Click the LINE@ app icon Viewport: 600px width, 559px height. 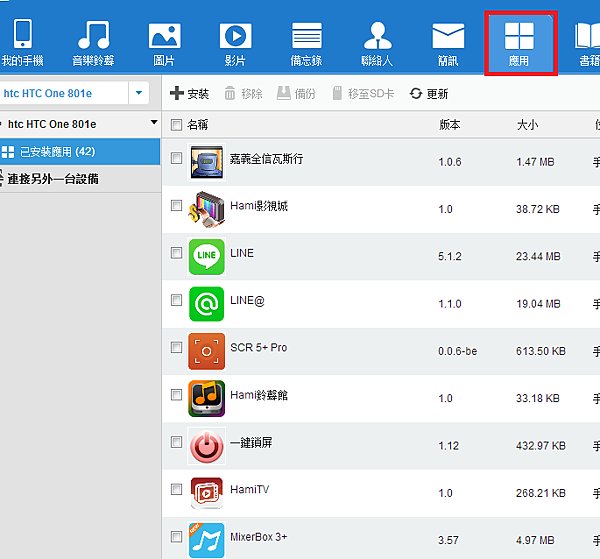207,304
